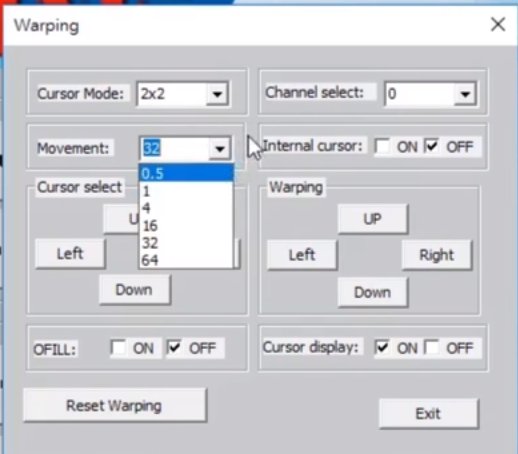The height and width of the screenshot is (454, 518).
Task: Uncheck OFILL OFF checkbox
Action: point(174,348)
